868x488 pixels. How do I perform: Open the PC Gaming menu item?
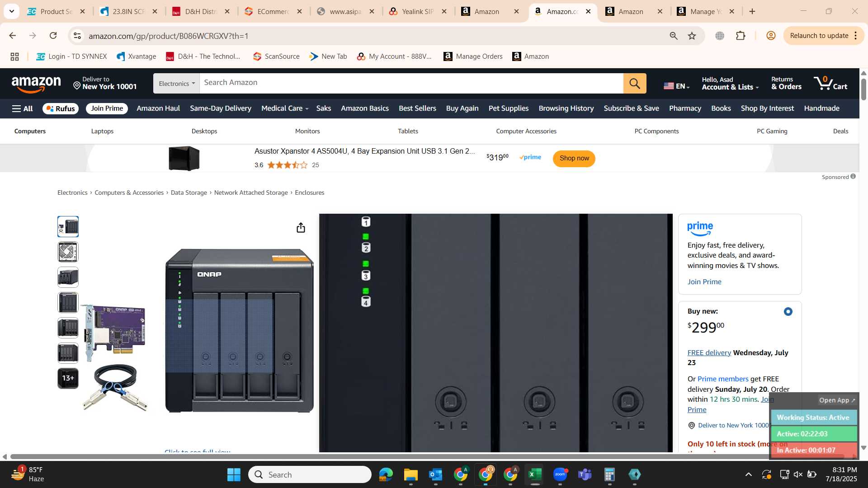click(772, 131)
